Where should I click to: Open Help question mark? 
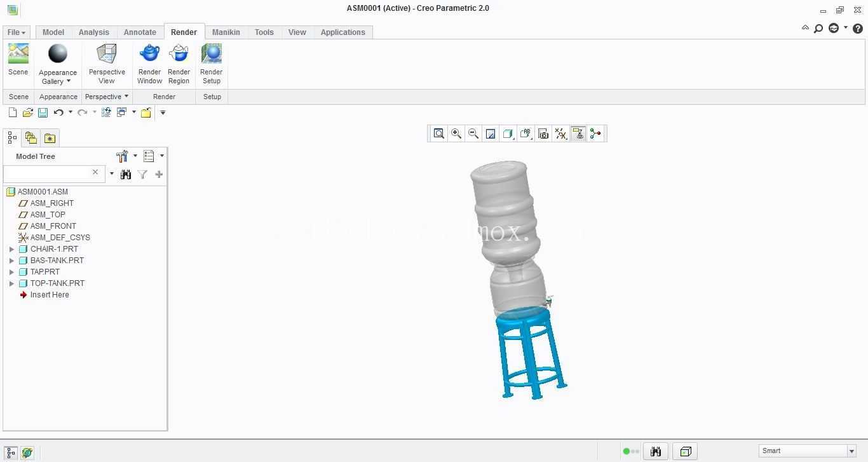857,28
